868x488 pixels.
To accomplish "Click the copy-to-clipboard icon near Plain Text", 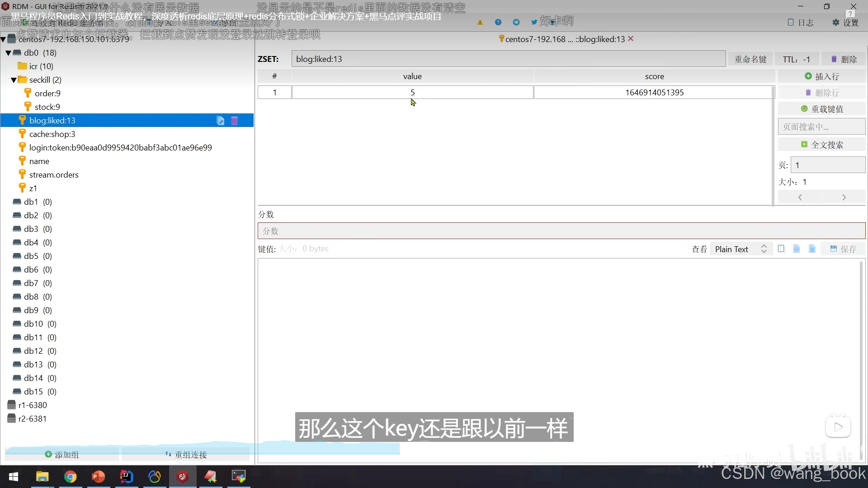I will coord(781,249).
